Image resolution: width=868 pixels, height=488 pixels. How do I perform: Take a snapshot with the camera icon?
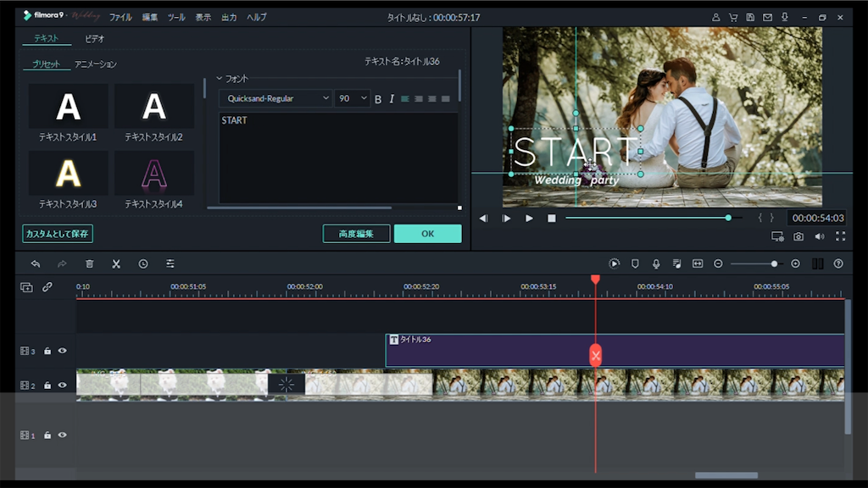(798, 237)
